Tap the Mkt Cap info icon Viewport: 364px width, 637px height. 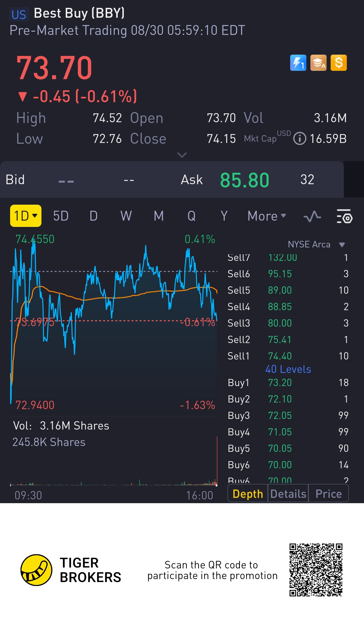point(300,139)
